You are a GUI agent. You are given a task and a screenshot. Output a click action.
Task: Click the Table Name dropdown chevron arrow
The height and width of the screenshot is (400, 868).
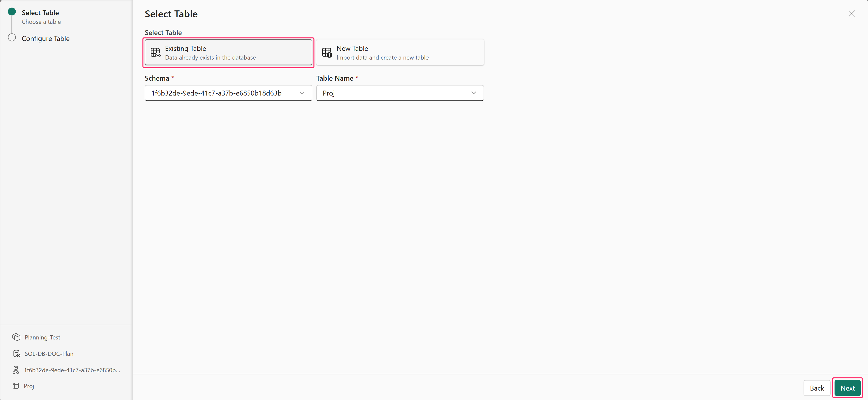tap(473, 93)
